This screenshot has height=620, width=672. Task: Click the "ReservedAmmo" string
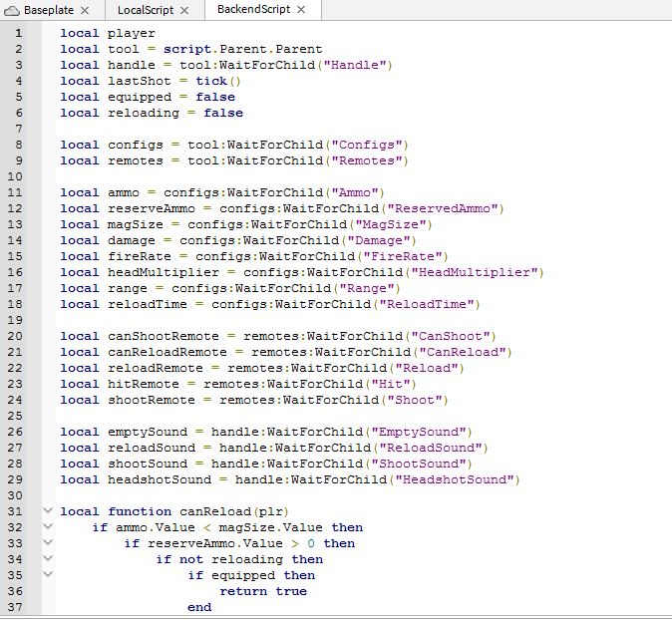click(443, 208)
